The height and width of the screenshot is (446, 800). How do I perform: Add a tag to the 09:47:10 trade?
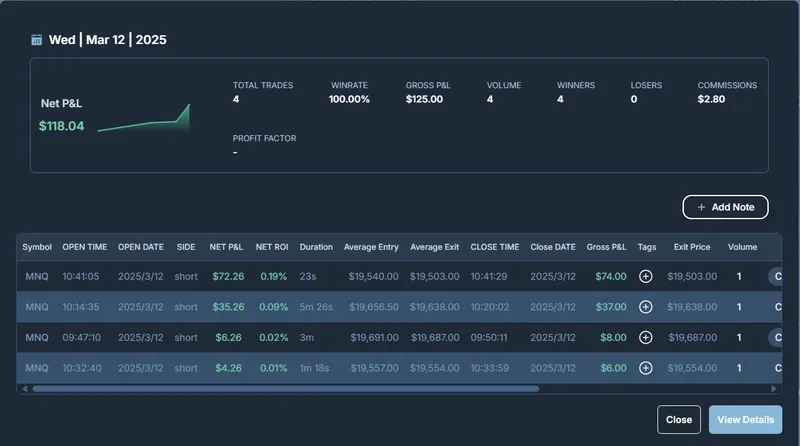point(645,337)
